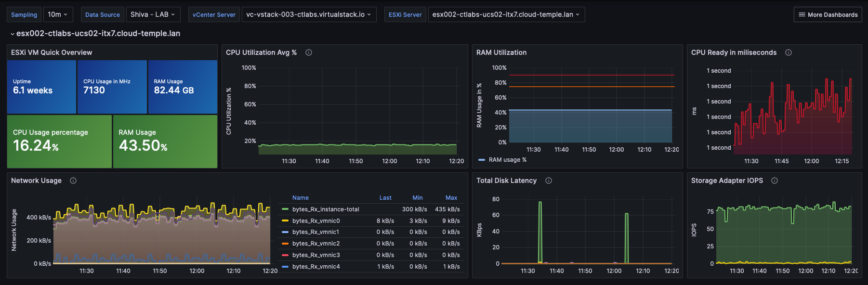The width and height of the screenshot is (868, 285).
Task: Click info icon beside CPU Utilization Avg %
Action: pos(309,52)
